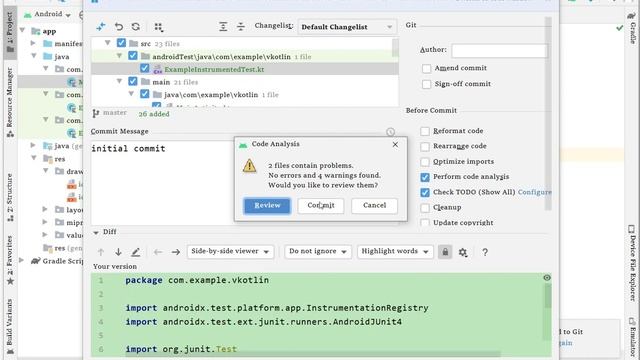Screen dimensions: 640x360
Task: Click the Show Diff arrows icon in commit toolbar
Action: (x=100, y=27)
